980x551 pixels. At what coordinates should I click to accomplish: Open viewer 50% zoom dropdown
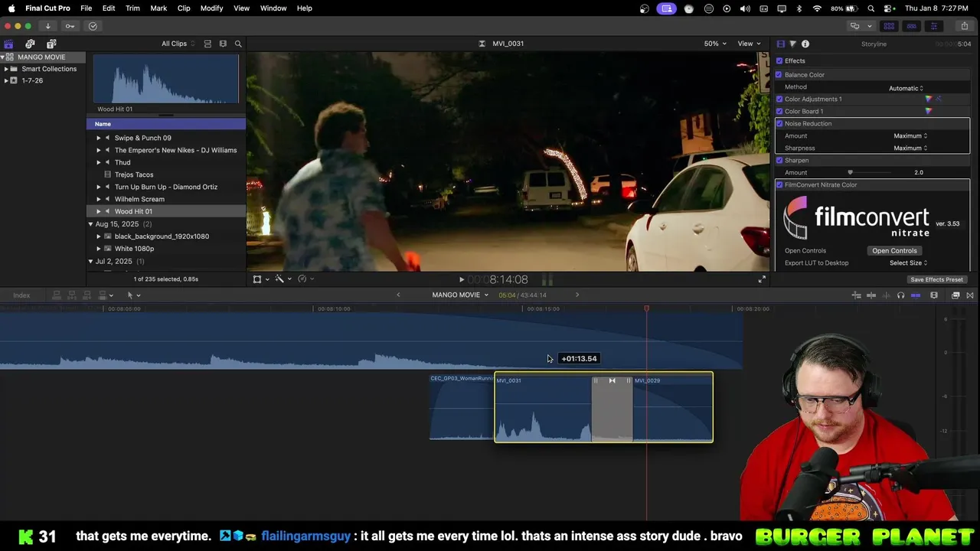pos(715,44)
